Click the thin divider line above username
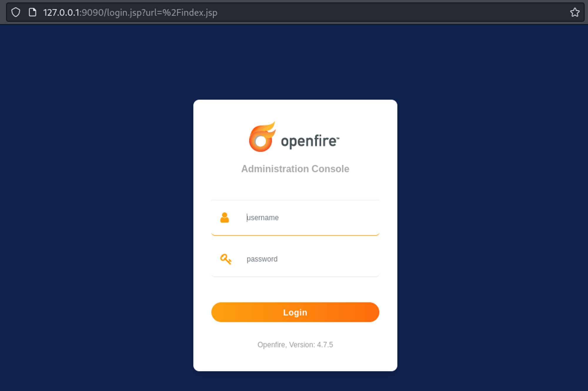 click(295, 200)
